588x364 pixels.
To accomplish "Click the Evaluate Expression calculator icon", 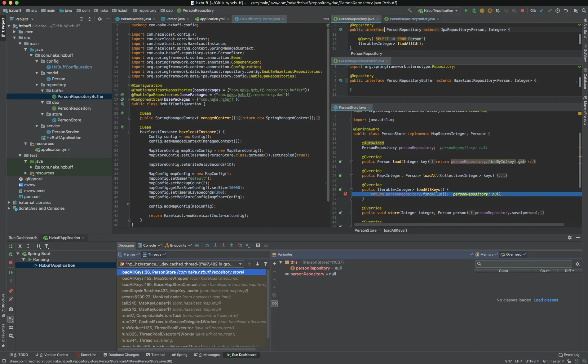I will click(258, 245).
